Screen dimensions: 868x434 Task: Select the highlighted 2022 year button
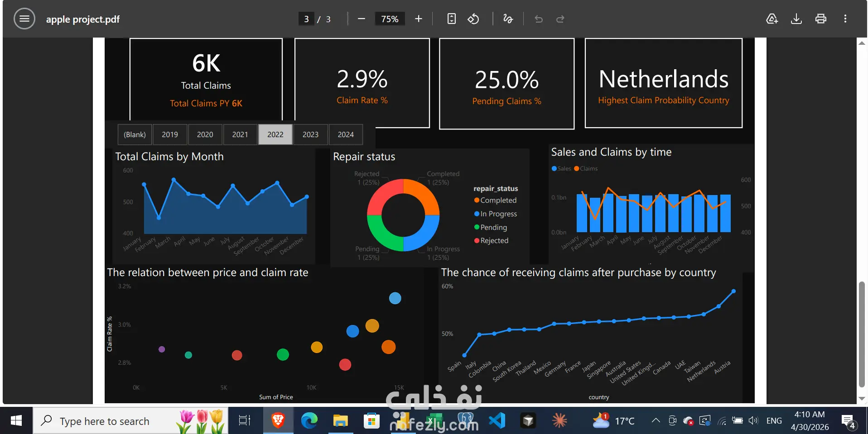275,134
